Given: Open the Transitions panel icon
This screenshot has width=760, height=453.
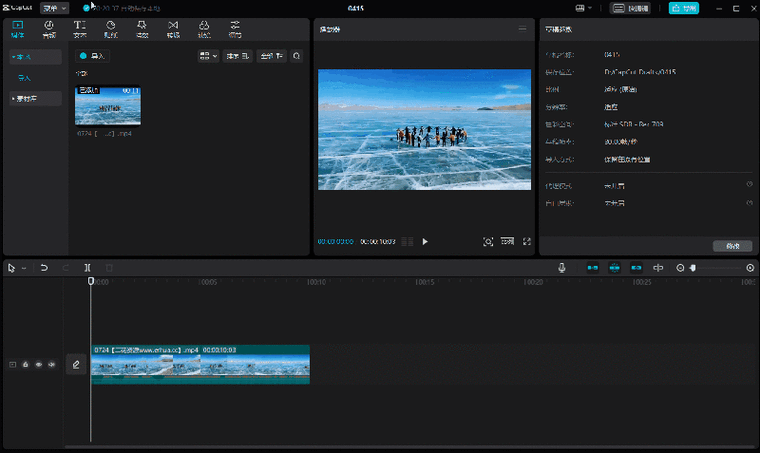Looking at the screenshot, I should click(173, 28).
